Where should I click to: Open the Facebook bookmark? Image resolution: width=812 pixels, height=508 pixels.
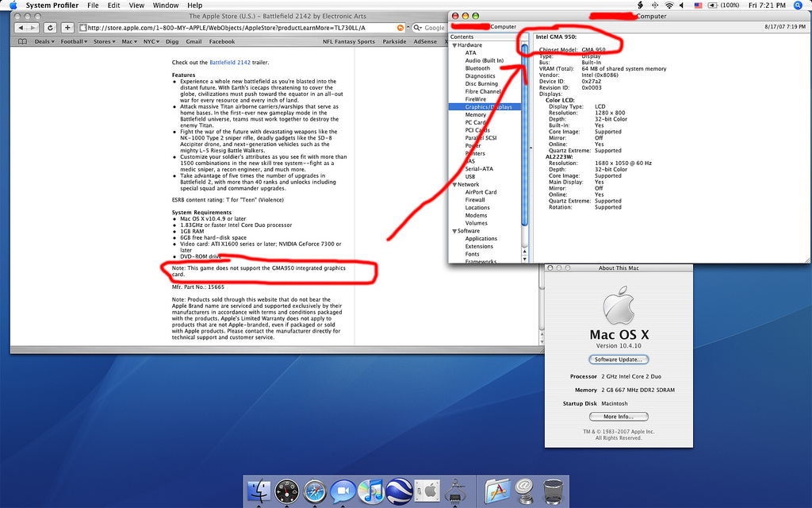222,41
